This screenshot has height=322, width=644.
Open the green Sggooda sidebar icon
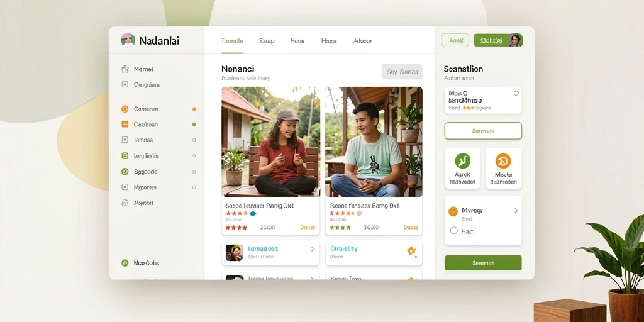125,172
